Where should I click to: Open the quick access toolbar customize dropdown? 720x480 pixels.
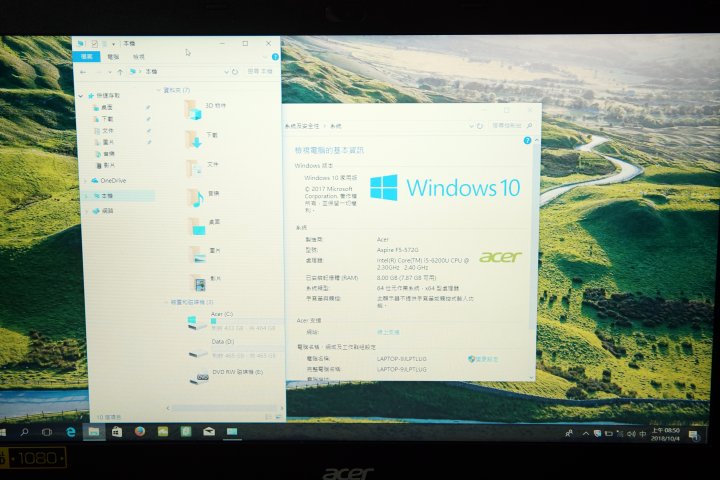tap(113, 44)
